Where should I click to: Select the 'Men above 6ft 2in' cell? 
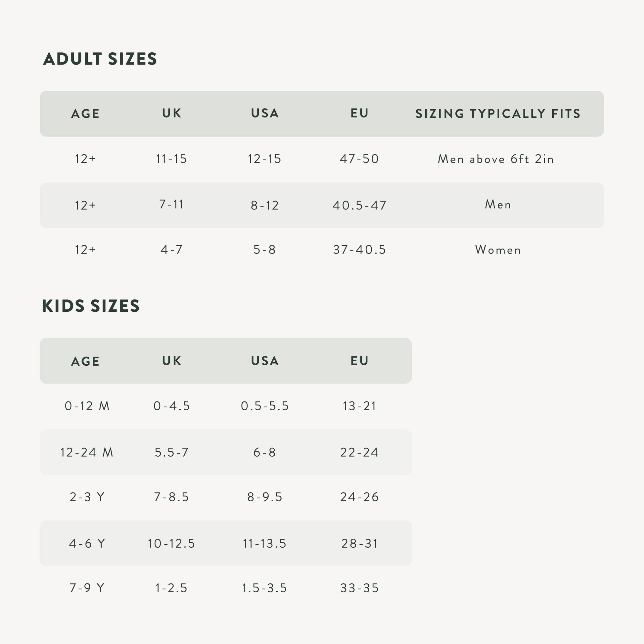(x=496, y=159)
